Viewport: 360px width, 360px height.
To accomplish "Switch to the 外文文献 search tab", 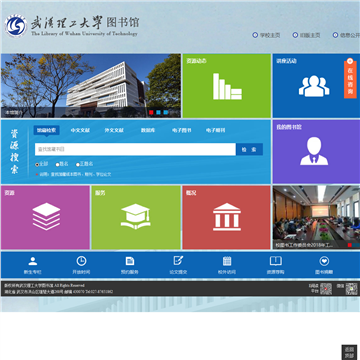I will point(114,130).
